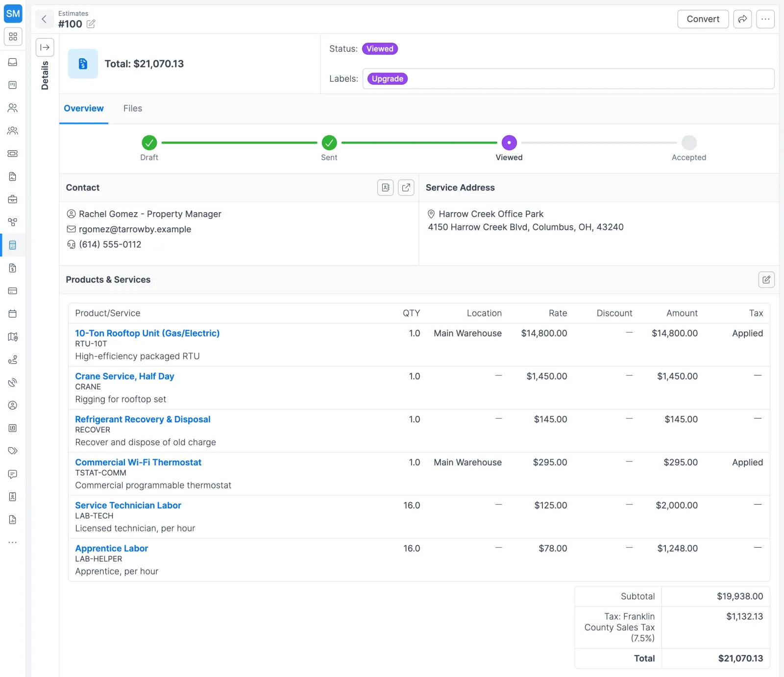Open the inbox icon in sidebar
This screenshot has width=784, height=677.
[13, 62]
